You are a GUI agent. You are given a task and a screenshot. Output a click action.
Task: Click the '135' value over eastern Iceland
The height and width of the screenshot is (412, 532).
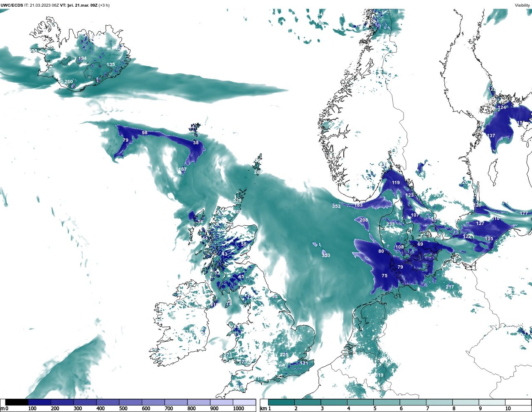click(111, 64)
